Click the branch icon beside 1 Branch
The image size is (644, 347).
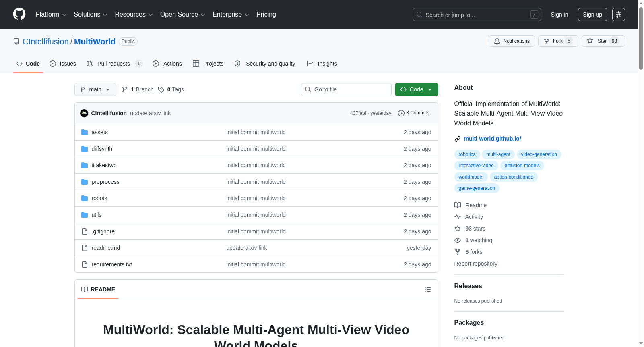[125, 89]
